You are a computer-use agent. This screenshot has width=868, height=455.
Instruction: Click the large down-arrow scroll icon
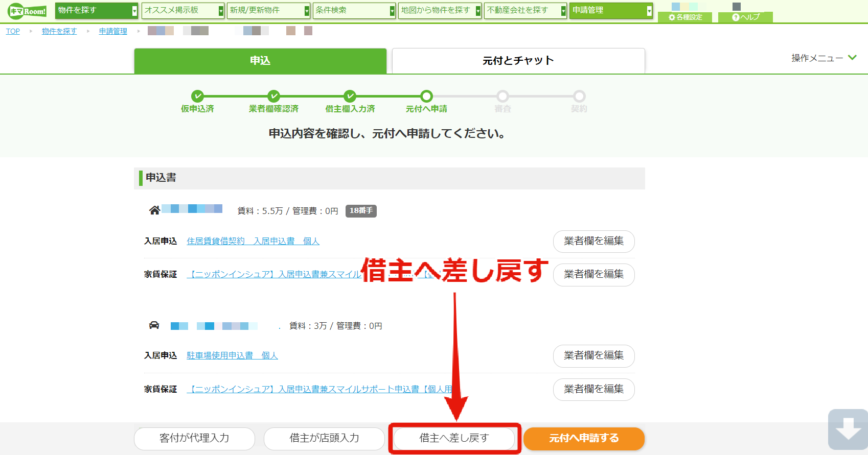tap(848, 429)
